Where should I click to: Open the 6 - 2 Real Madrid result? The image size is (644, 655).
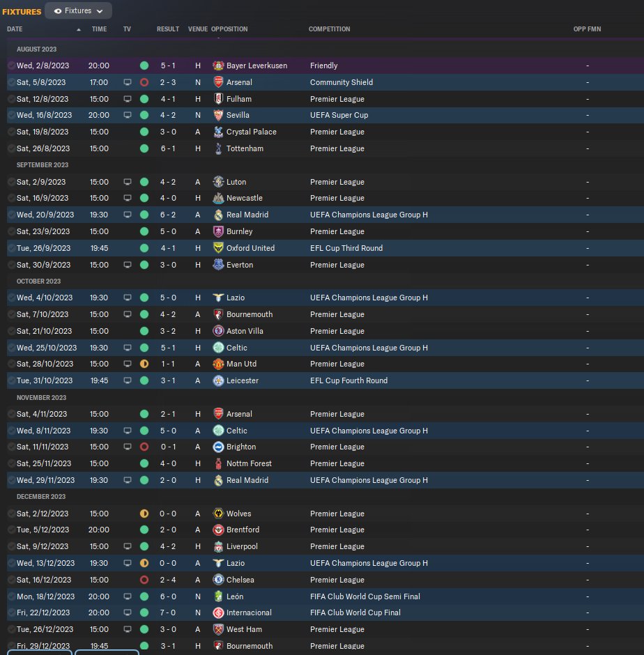pos(168,215)
